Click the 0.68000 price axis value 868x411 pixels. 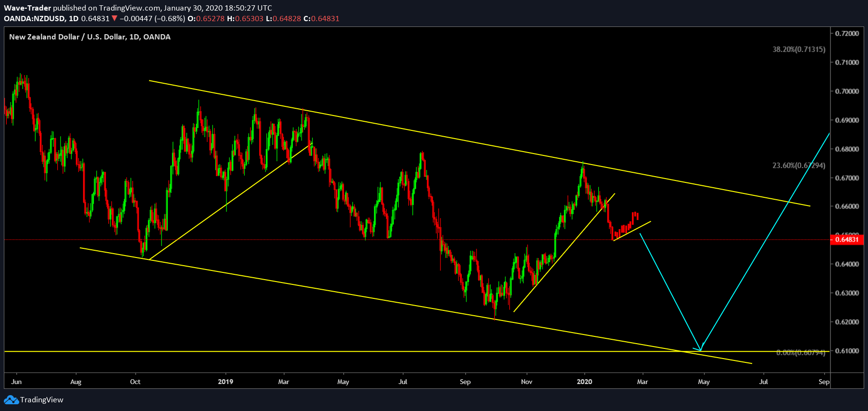(x=847, y=149)
